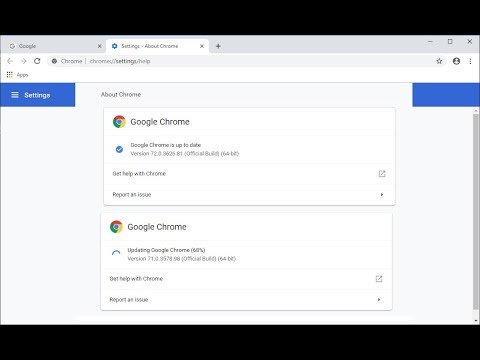Bookmark this page with the star
Image resolution: width=480 pixels, height=360 pixels.
tap(439, 61)
